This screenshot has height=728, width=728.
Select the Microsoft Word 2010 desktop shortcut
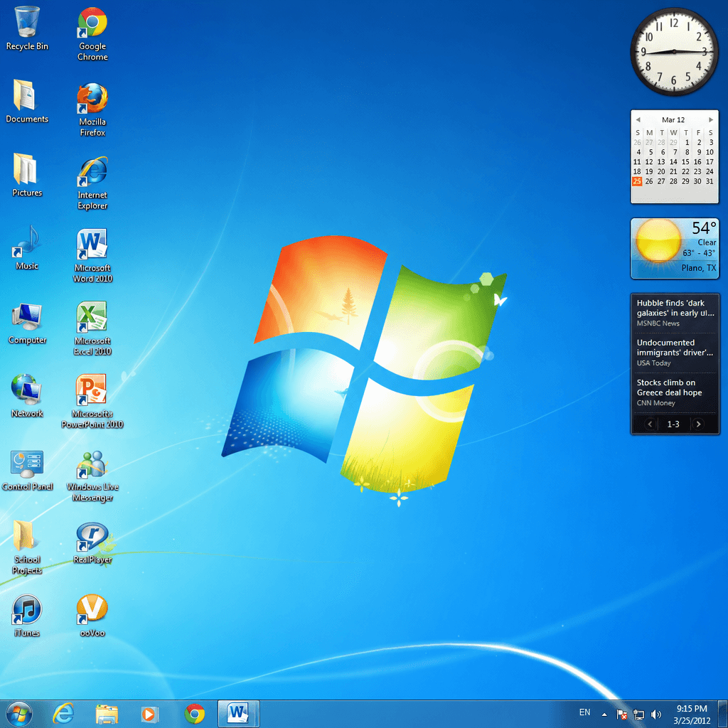92,255
